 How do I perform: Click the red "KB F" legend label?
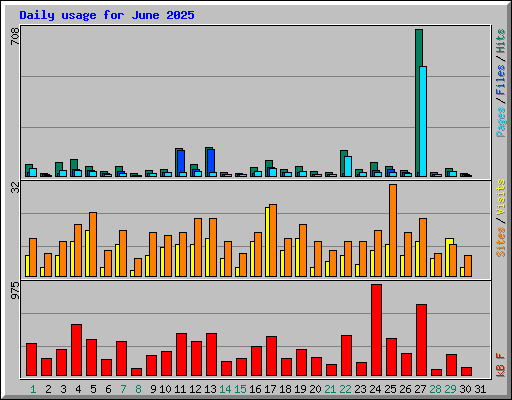501,365
